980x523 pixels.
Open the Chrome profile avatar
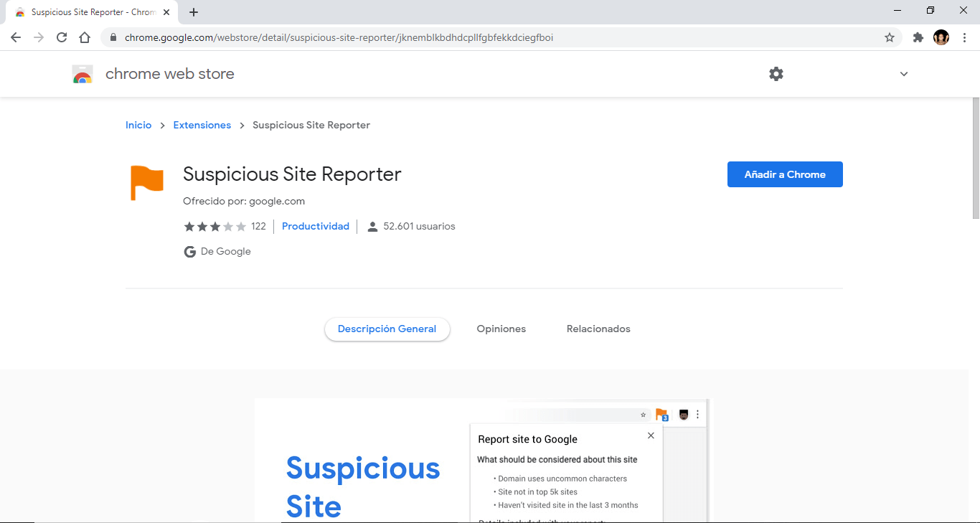coord(941,37)
